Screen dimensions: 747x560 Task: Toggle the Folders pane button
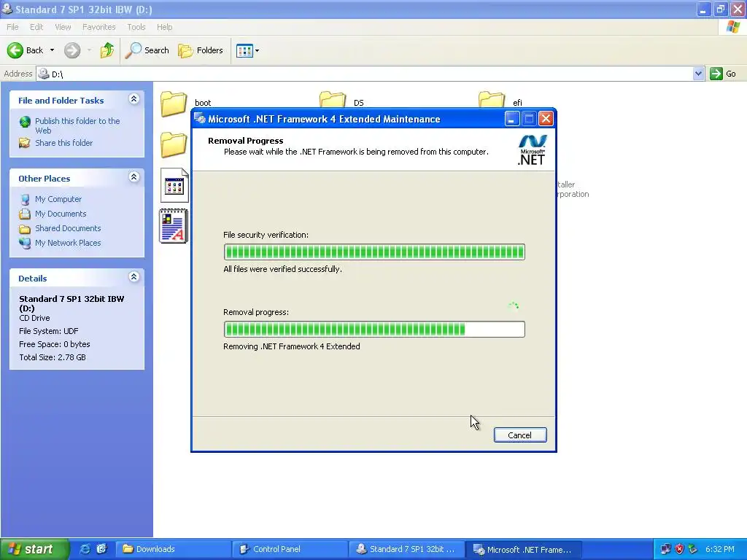[200, 50]
